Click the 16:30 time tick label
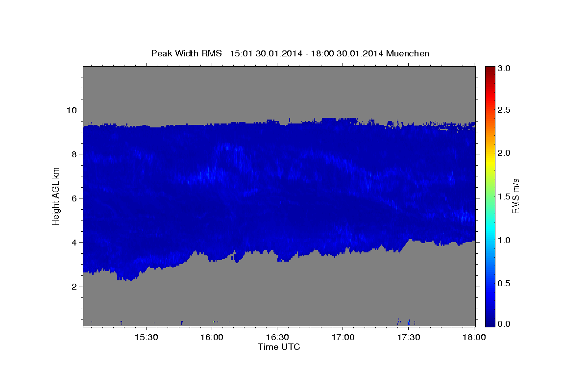588x392 pixels. pos(277,338)
